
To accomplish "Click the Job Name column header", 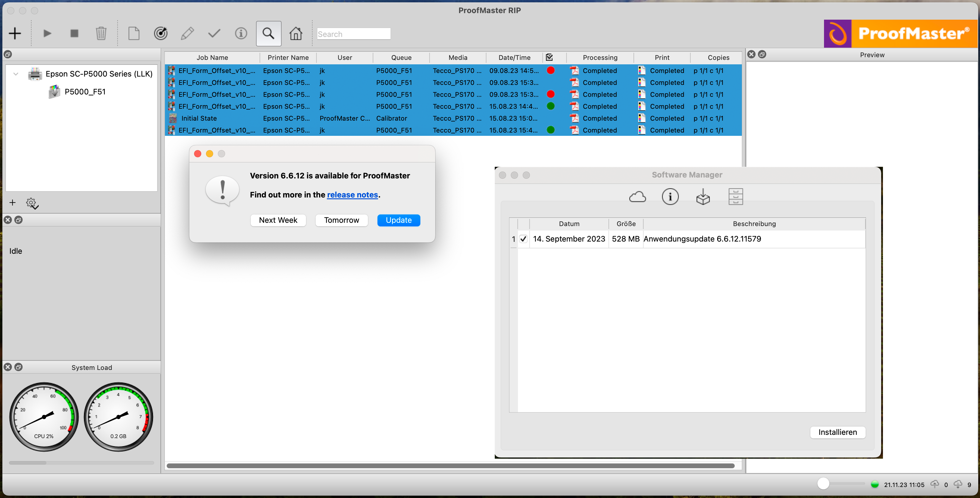I will point(212,57).
